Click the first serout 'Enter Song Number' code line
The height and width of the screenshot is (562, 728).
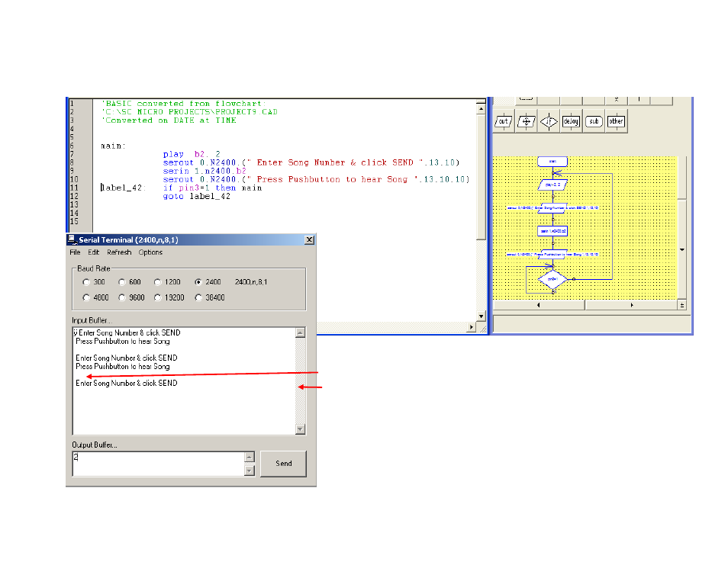[311, 162]
